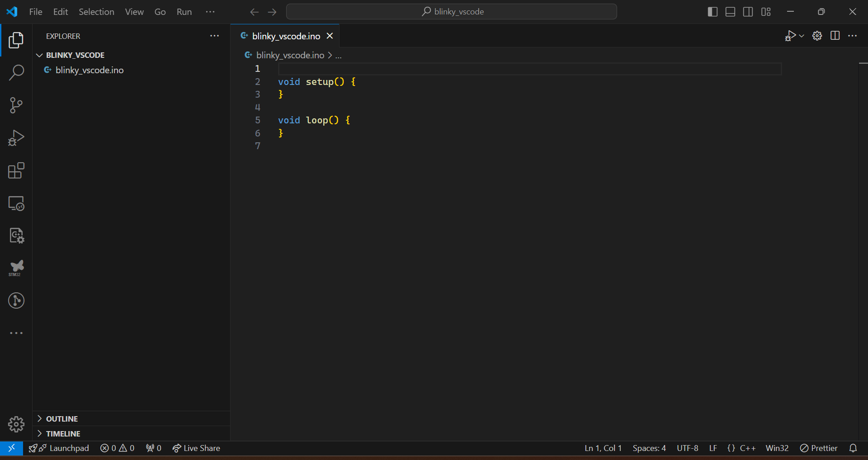Open the View menu
Screen dimensions: 868x460
coord(134,12)
